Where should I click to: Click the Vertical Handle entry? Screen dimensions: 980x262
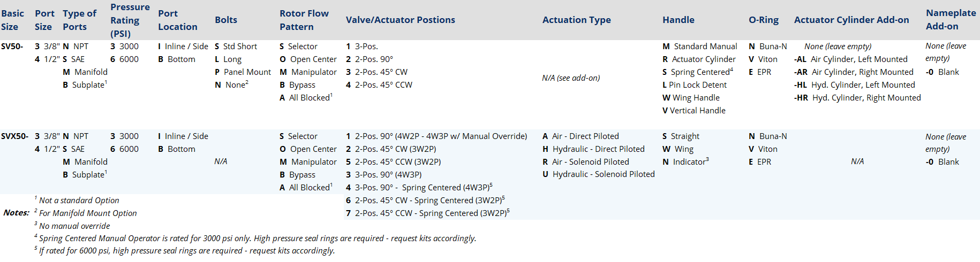694,111
